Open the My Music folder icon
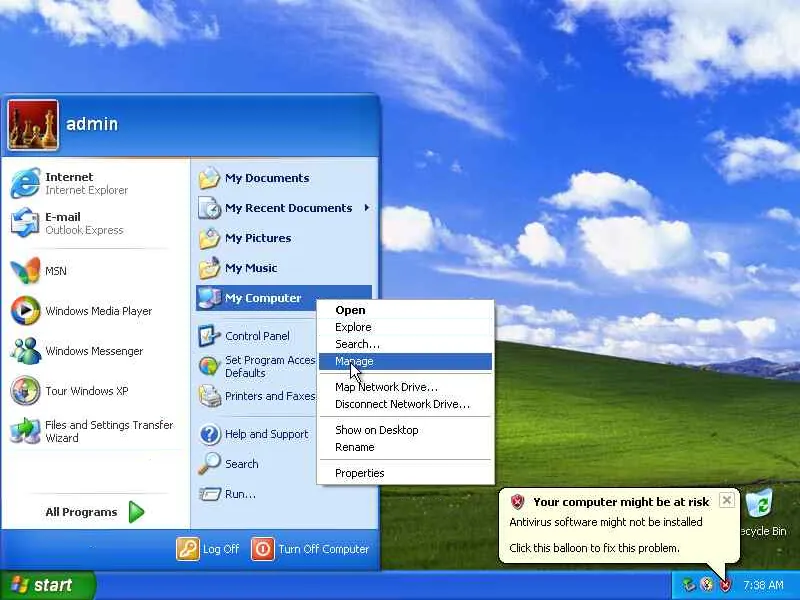800x600 pixels. (x=209, y=268)
